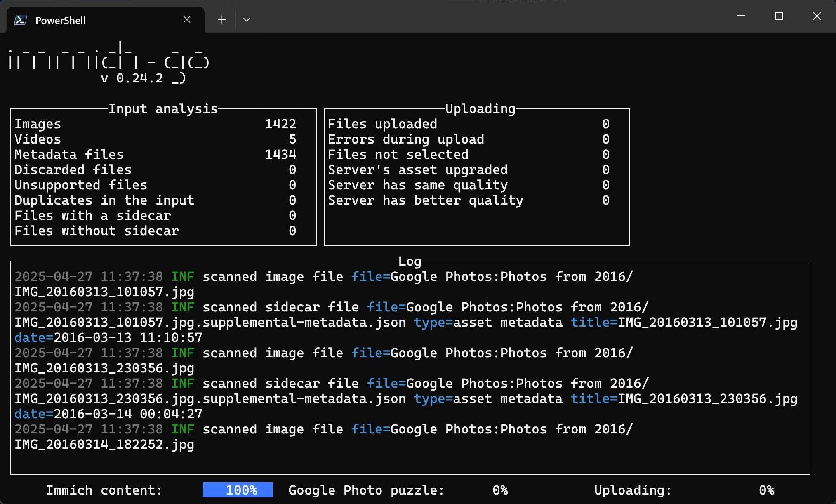Click the IMG_20160314_182252.jpg log entry
836x504 pixels.
[x=104, y=444]
